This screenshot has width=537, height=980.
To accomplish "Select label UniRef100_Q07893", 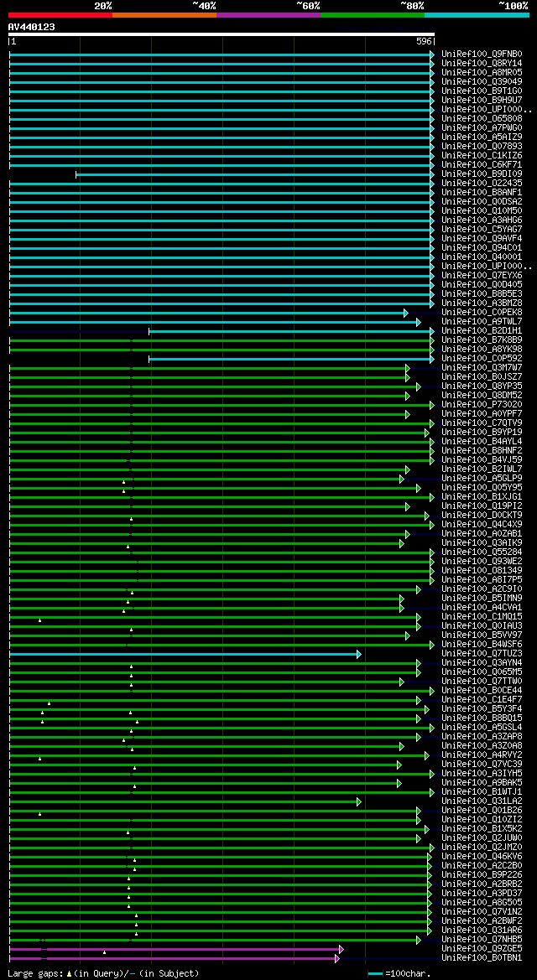I will click(x=482, y=147).
